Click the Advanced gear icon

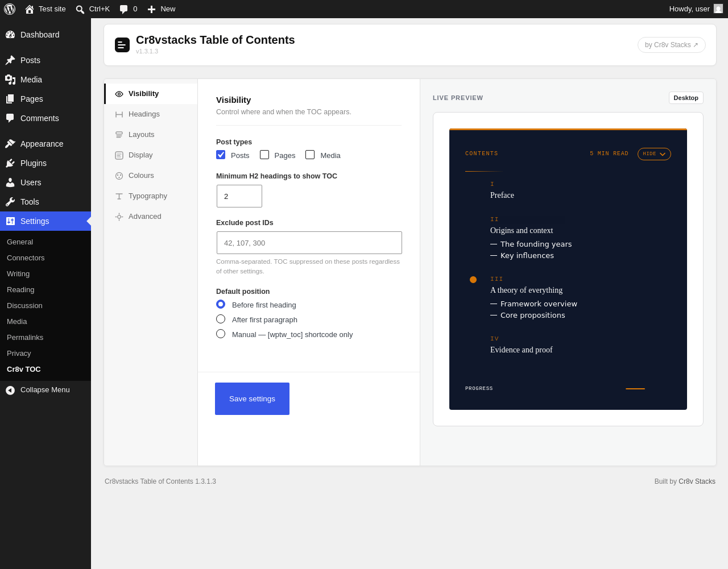tap(119, 217)
